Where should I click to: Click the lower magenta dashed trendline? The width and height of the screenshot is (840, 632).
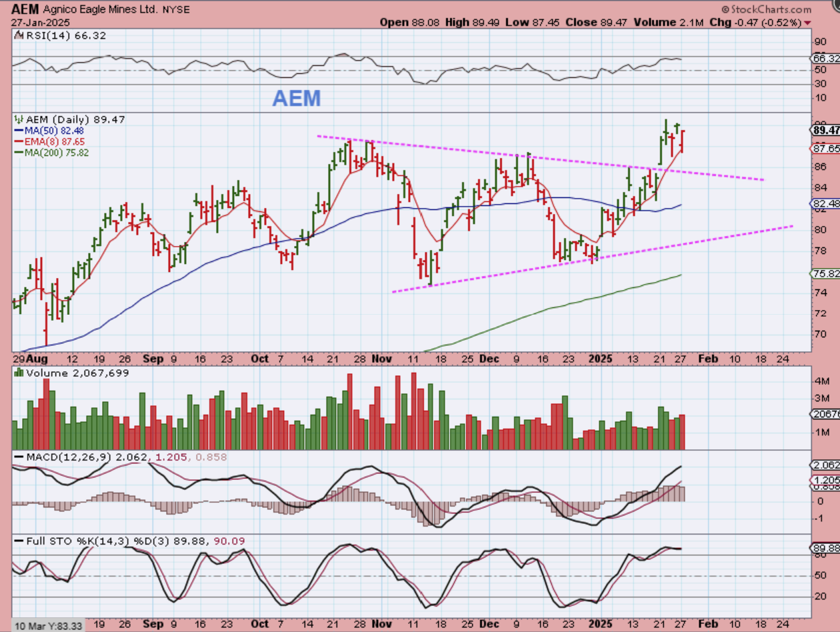pos(593,258)
